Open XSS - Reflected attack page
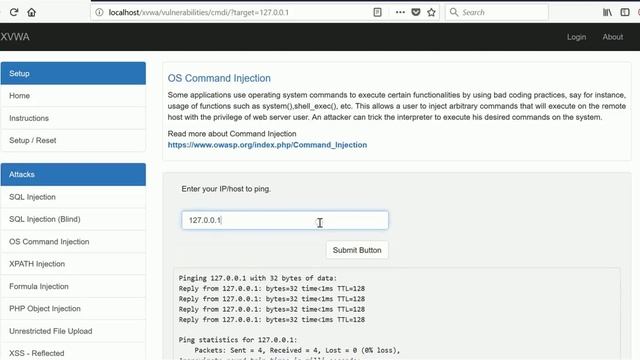Image resolution: width=640 pixels, height=360 pixels. (x=73, y=352)
